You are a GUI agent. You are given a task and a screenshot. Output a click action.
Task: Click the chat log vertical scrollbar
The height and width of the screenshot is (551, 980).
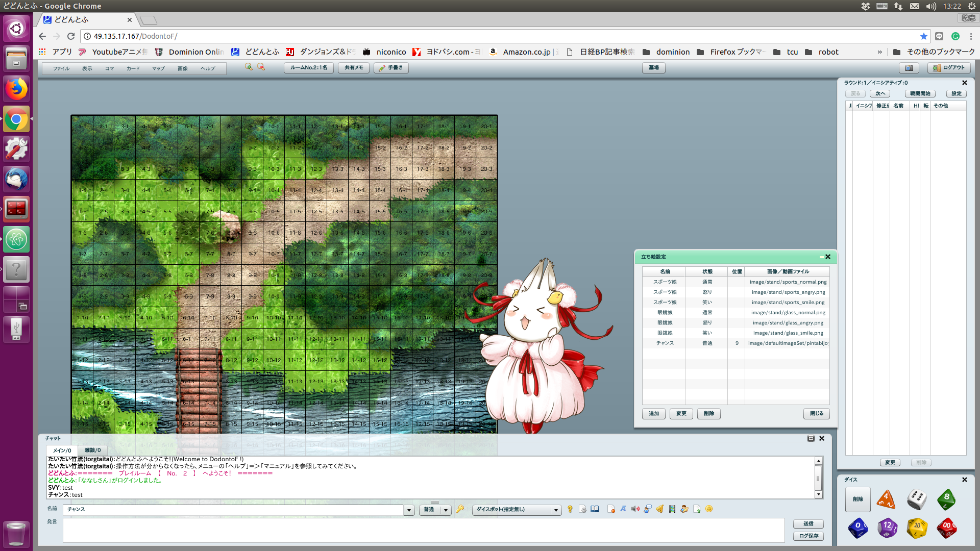click(818, 478)
